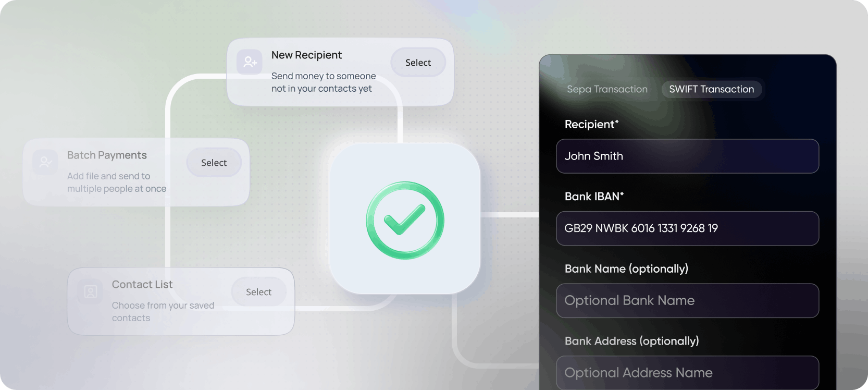Click the Batch Payments card title
The image size is (868, 390).
(x=107, y=155)
